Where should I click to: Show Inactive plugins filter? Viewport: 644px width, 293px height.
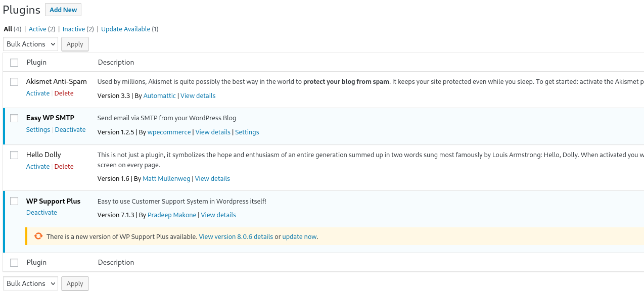coord(74,29)
